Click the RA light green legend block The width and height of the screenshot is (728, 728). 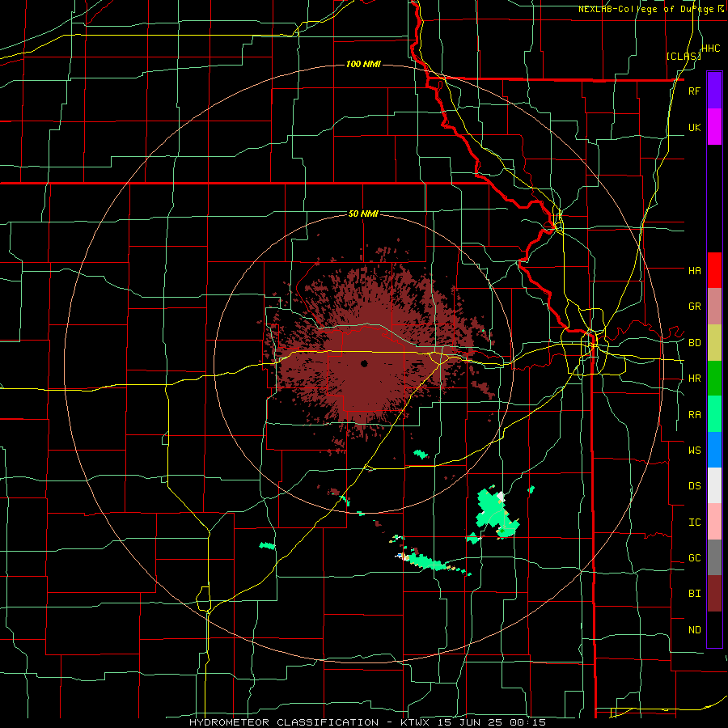(714, 414)
